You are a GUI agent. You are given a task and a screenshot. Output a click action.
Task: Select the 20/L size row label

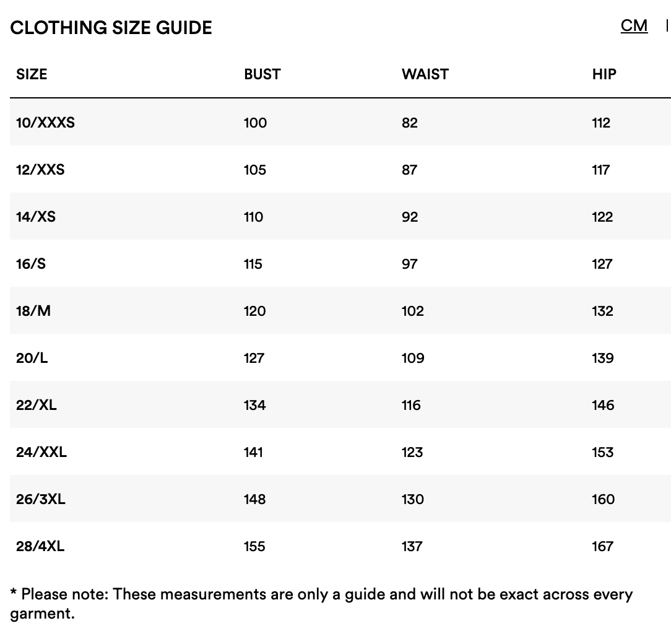click(x=32, y=358)
